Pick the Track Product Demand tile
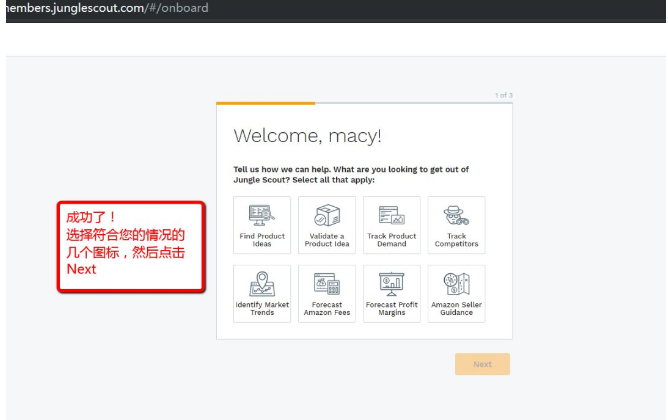The width and height of the screenshot is (668, 420). (x=392, y=225)
